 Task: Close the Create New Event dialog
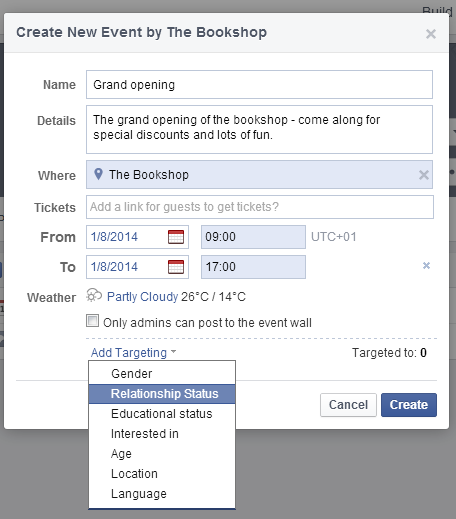coord(431,34)
